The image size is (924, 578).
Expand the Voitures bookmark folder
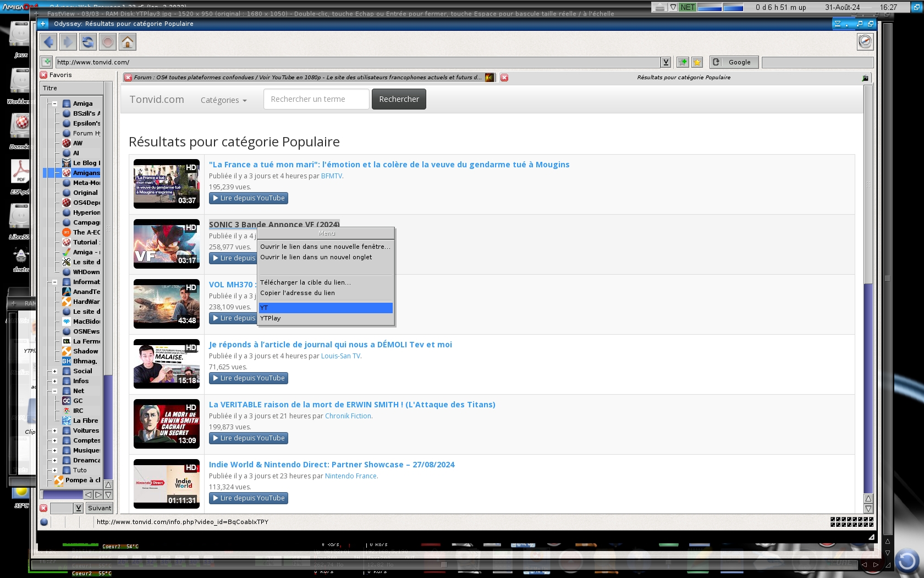coord(54,430)
